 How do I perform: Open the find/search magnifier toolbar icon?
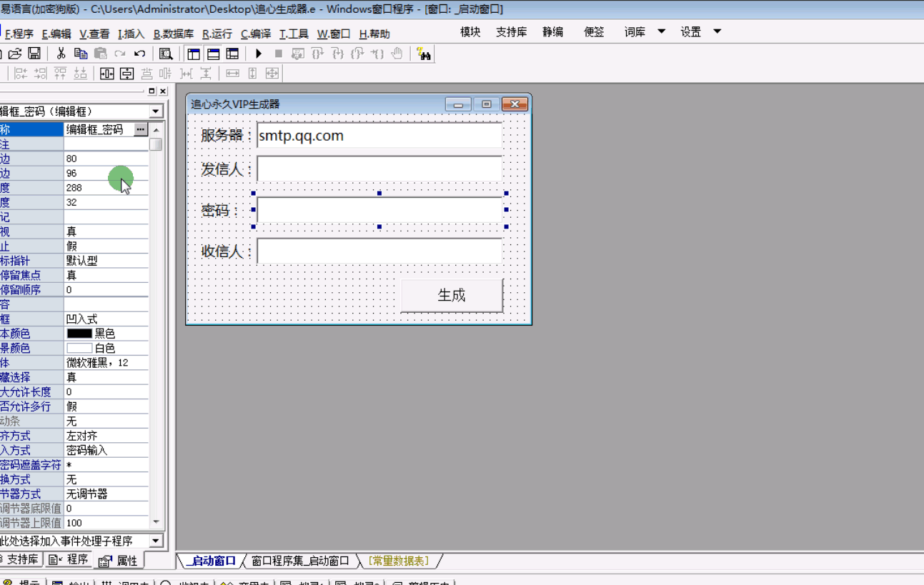pyautogui.click(x=166, y=54)
